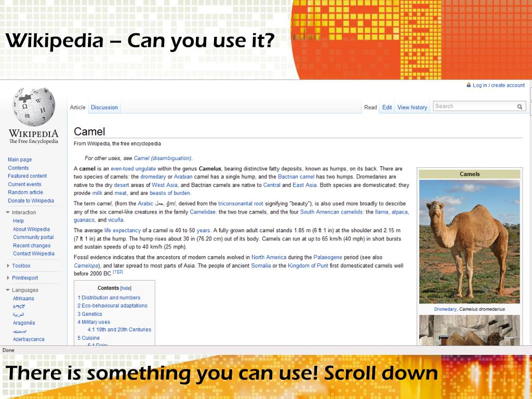Open Community portal link
The height and width of the screenshot is (399, 532).
click(x=33, y=237)
